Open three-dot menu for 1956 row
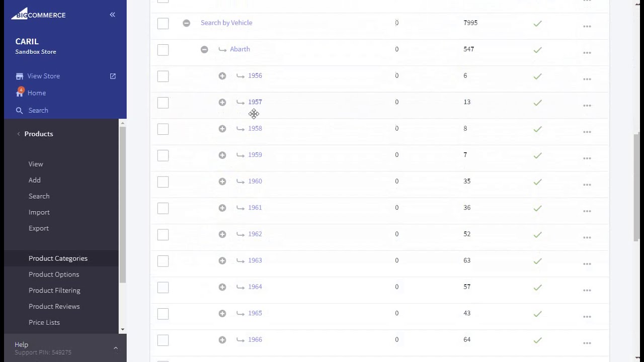The width and height of the screenshot is (644, 362). [x=587, y=79]
